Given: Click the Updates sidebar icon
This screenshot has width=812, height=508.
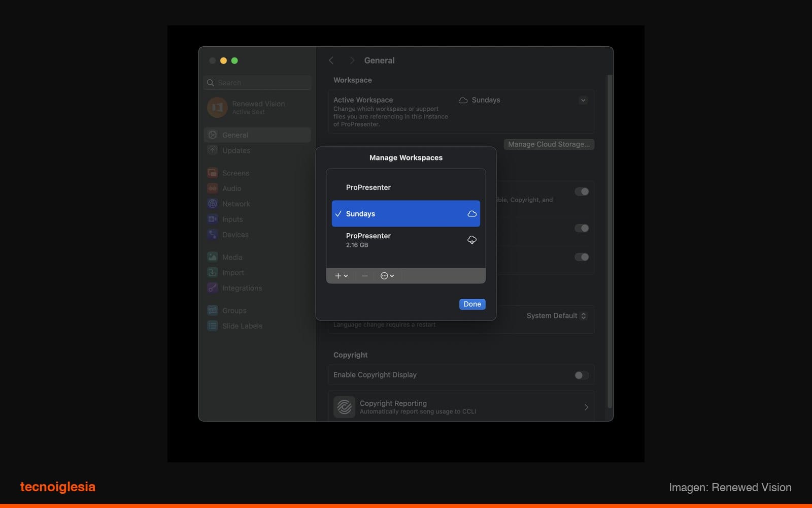Looking at the screenshot, I should (213, 150).
